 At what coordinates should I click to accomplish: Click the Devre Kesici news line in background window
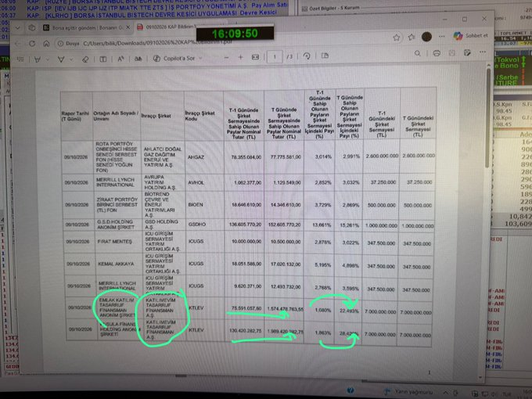[151, 14]
